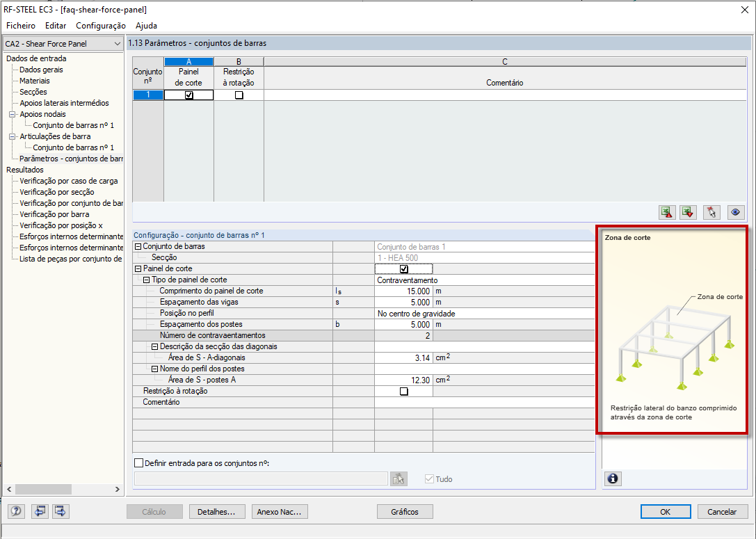Click the Espaçamento das vigas 5.000 value
This screenshot has width=756, height=539.
[x=403, y=303]
